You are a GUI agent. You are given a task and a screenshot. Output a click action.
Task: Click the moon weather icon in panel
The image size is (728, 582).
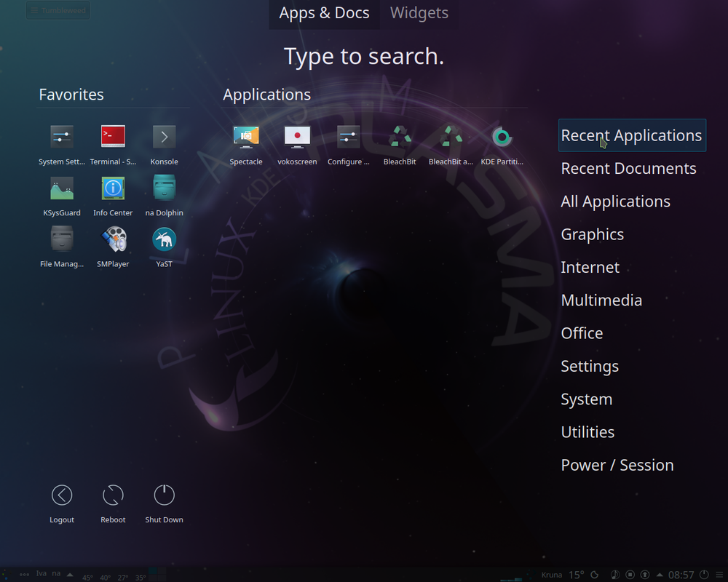[x=594, y=575]
